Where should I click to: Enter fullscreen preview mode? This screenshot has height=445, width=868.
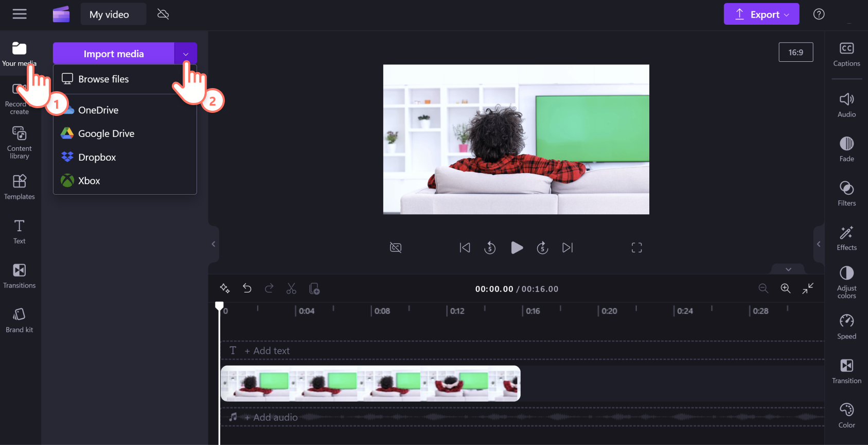pyautogui.click(x=636, y=248)
